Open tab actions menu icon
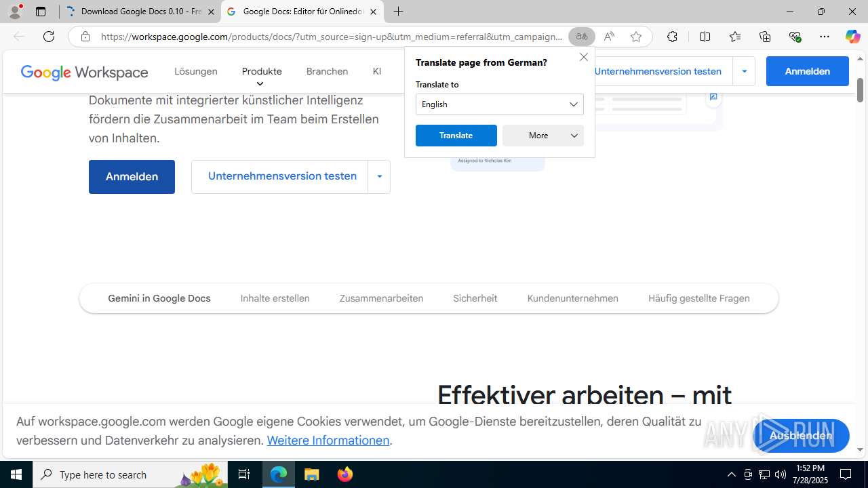Screen dimensions: 868x488 click(x=41, y=12)
